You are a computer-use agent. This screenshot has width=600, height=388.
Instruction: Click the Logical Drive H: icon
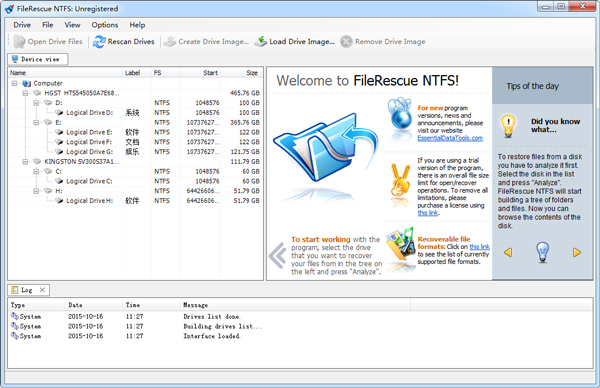coord(59,201)
